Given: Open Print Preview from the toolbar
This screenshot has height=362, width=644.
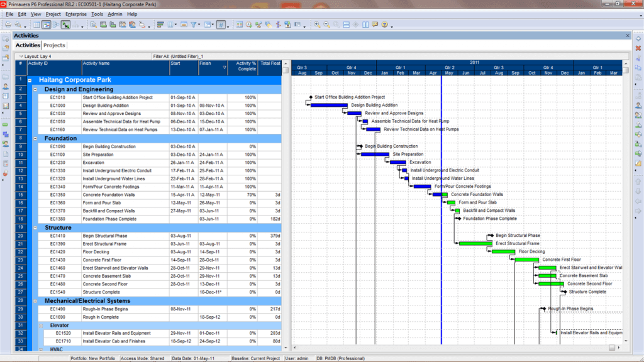Looking at the screenshot, I should [x=18, y=25].
